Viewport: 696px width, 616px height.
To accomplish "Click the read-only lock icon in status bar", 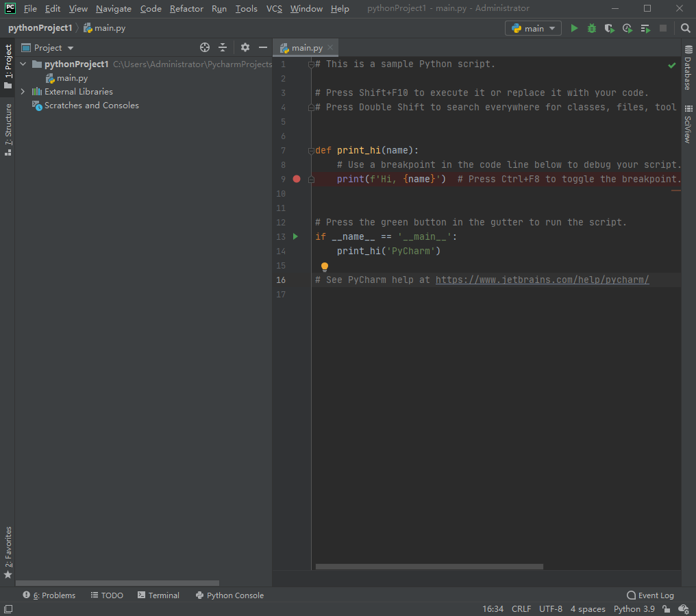I will (667, 609).
